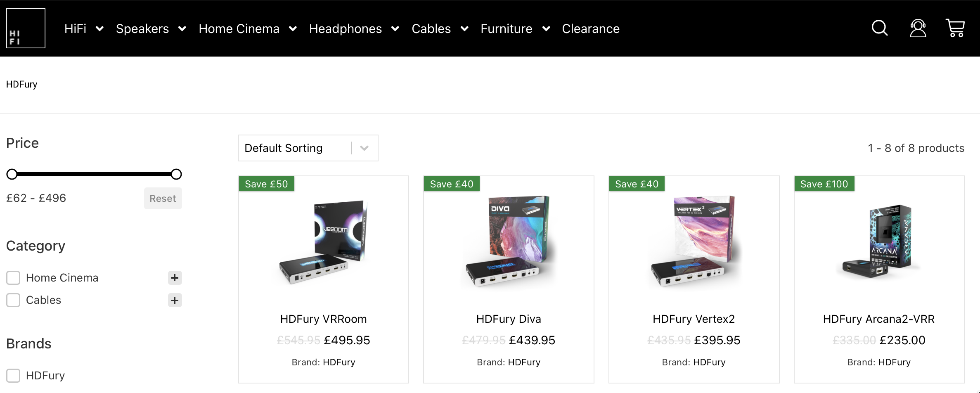Expand Cables category plus icon
The height and width of the screenshot is (393, 980).
pos(175,300)
